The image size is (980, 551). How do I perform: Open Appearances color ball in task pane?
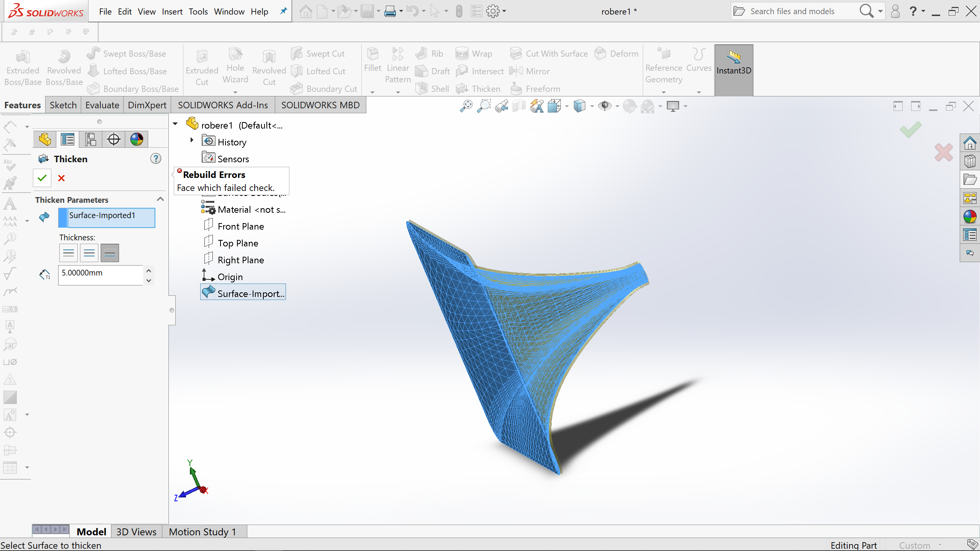[970, 216]
